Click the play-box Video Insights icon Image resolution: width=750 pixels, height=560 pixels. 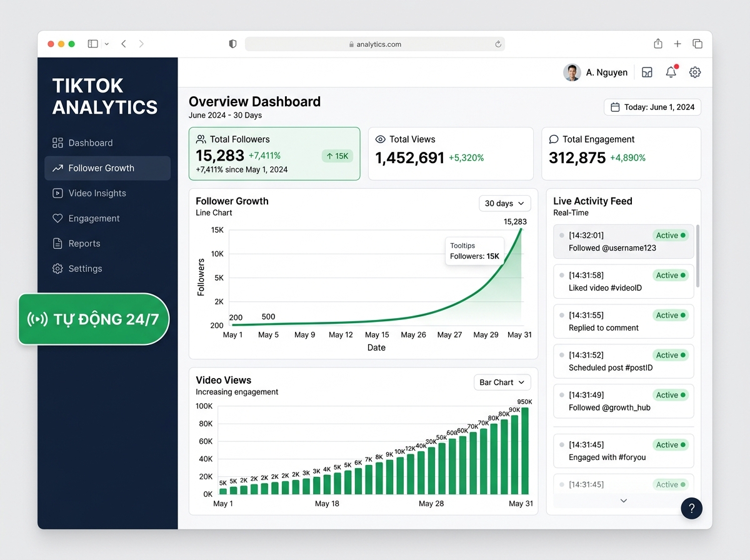(x=57, y=193)
